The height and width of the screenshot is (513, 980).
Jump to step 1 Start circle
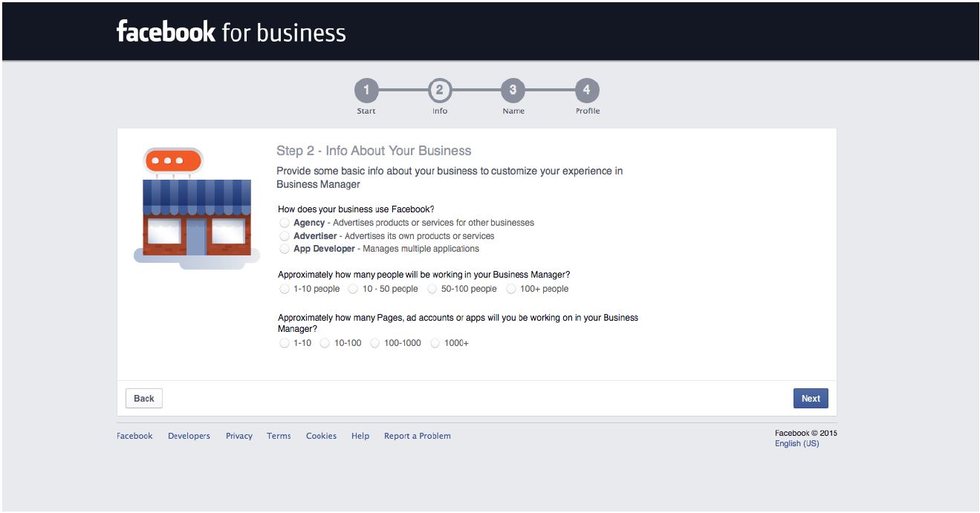pos(366,91)
